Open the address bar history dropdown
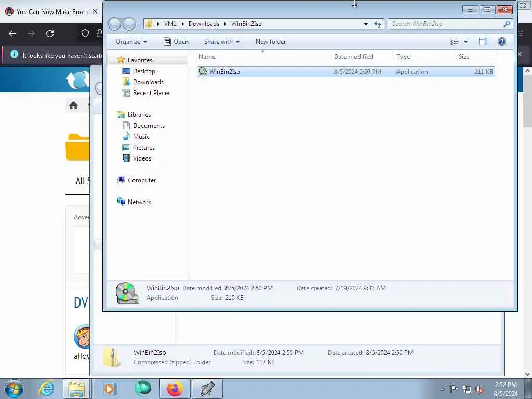 pos(366,24)
